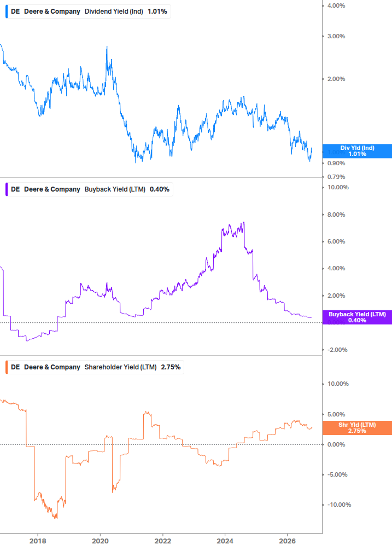Click the orange color bar of Shareholder Yield legend
This screenshot has height=550, width=392.
pos(7,367)
